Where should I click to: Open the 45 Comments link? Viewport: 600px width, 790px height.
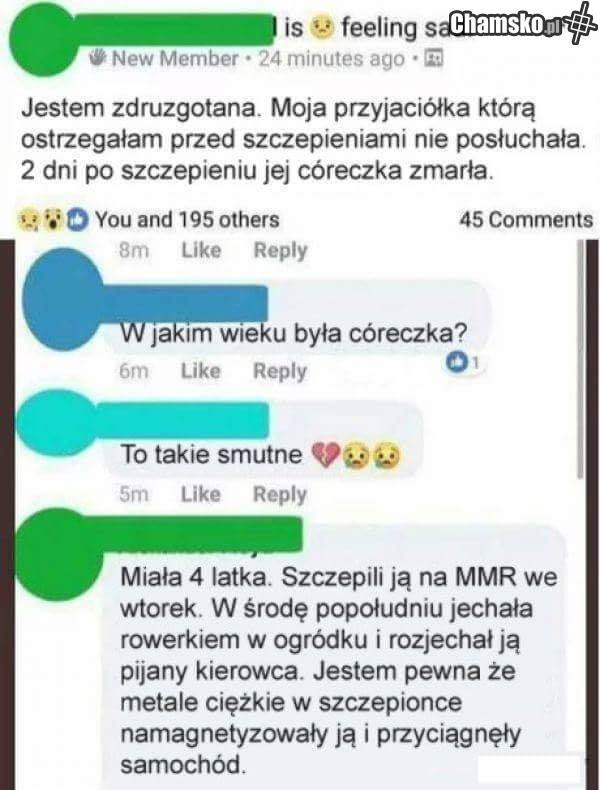pyautogui.click(x=526, y=220)
